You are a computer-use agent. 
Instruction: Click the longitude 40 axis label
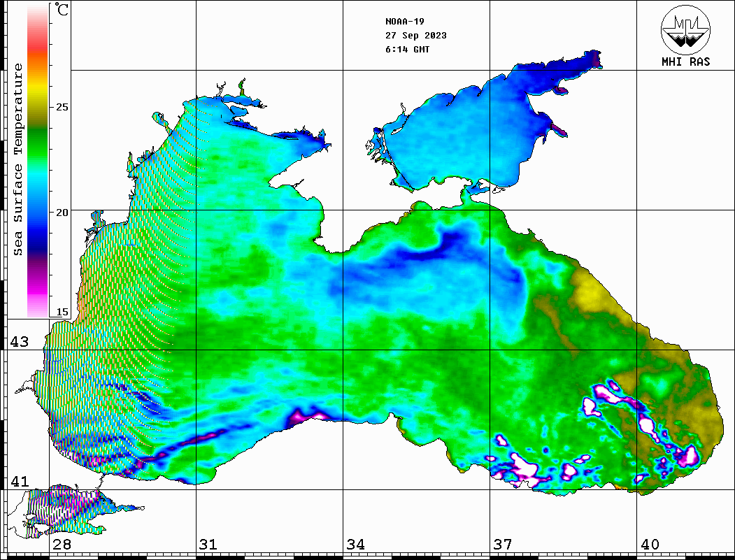650,545
